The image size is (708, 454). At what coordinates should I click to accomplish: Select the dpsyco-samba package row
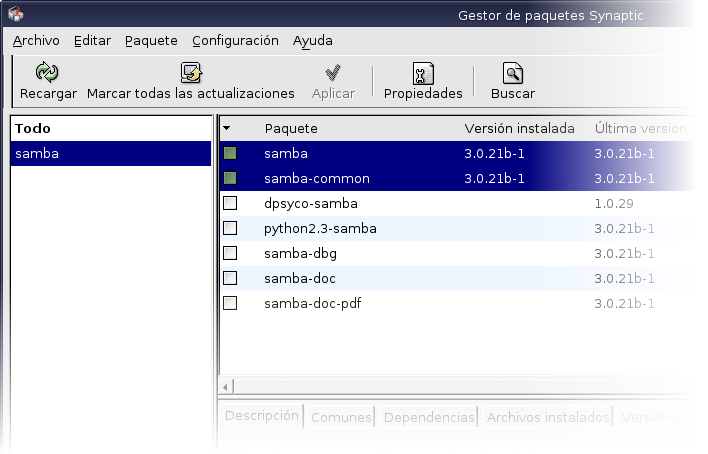click(457, 203)
